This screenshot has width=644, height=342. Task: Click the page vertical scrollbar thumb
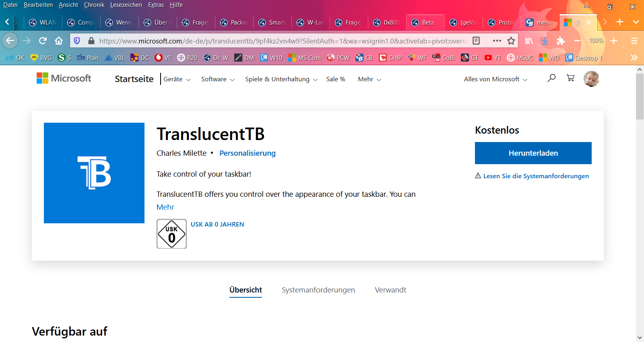click(x=640, y=97)
